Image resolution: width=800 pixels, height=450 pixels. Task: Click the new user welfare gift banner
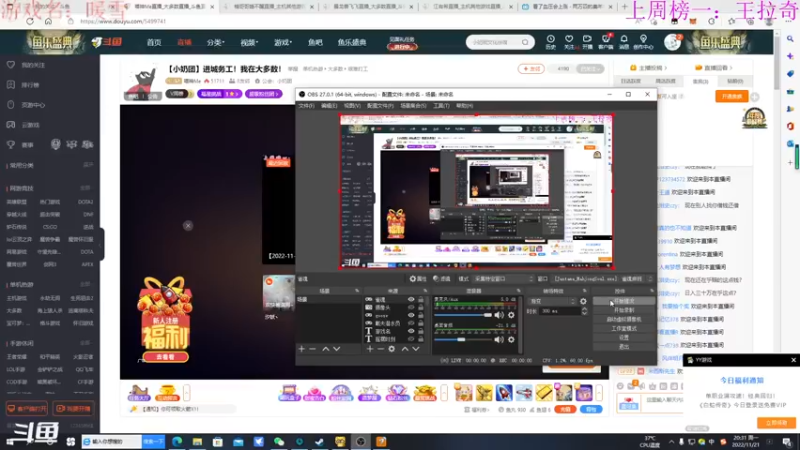pyautogui.click(x=165, y=320)
